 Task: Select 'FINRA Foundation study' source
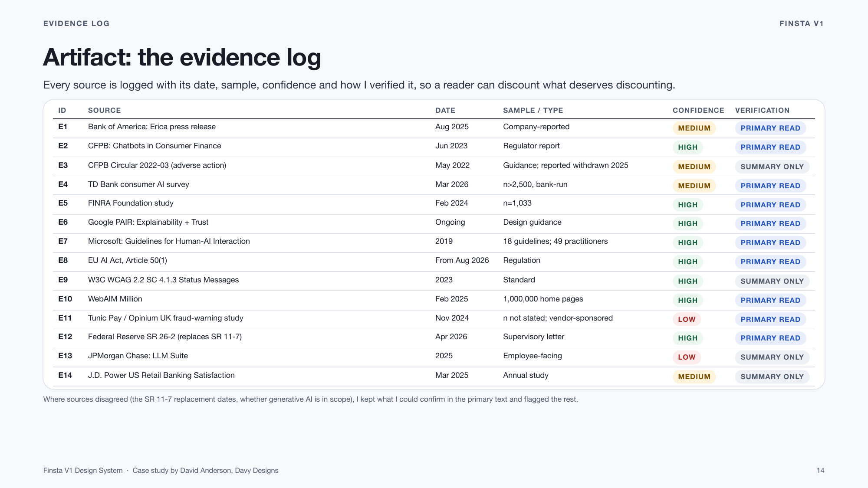click(131, 203)
